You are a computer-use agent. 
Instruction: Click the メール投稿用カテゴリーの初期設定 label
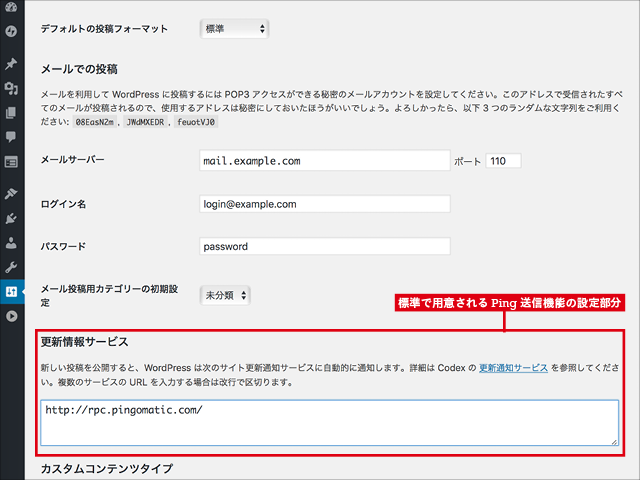[109, 296]
